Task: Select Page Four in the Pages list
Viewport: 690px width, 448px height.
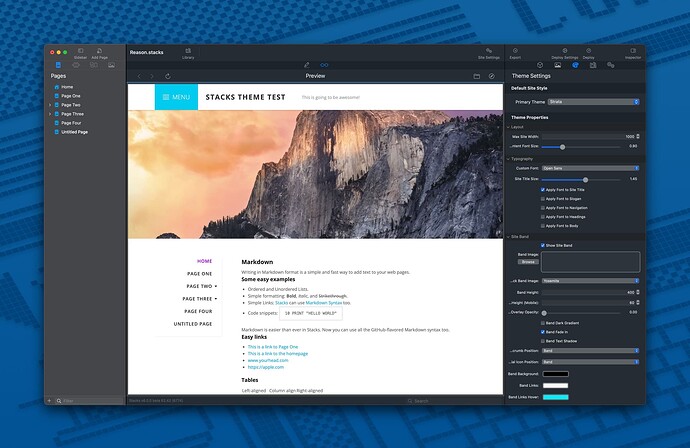Action: [x=71, y=123]
